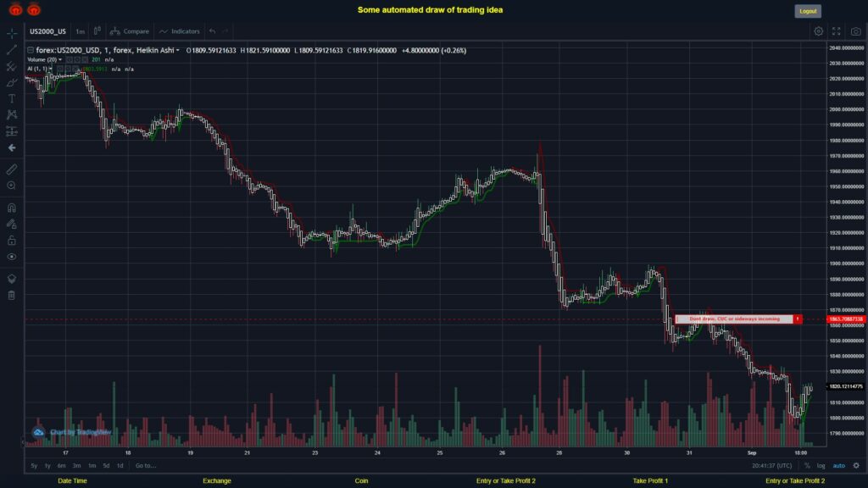Click the Go to... button
Screen dimensions: 868x488
(146, 466)
